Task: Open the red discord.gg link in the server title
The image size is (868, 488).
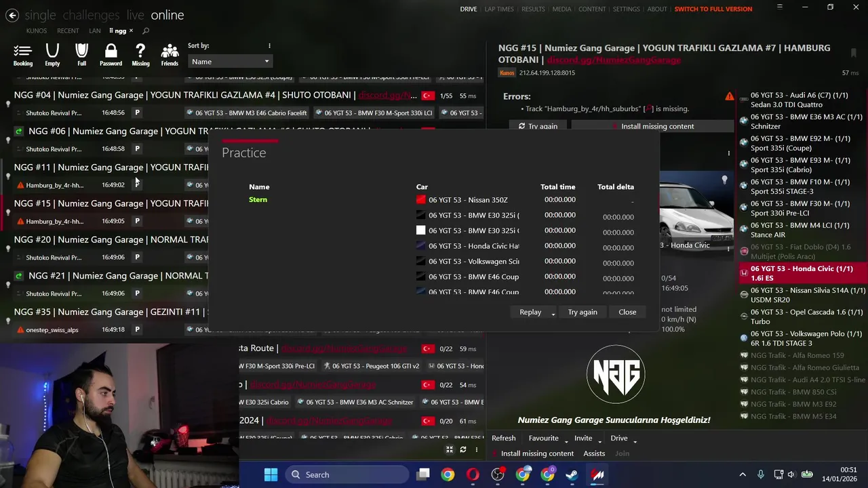Action: click(x=614, y=60)
